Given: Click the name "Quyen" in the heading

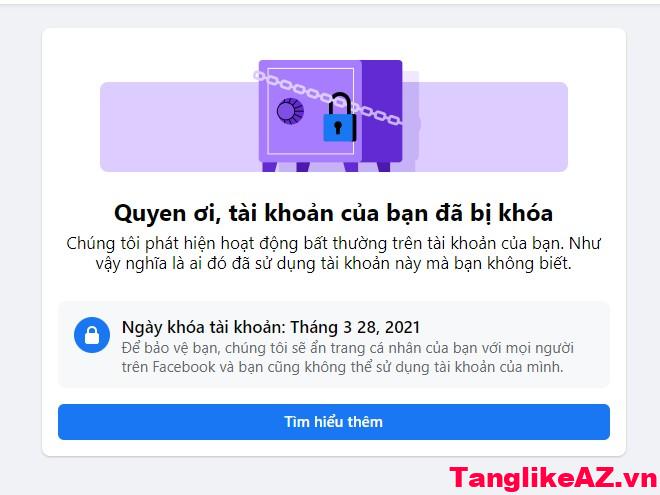Looking at the screenshot, I should click(x=150, y=213).
